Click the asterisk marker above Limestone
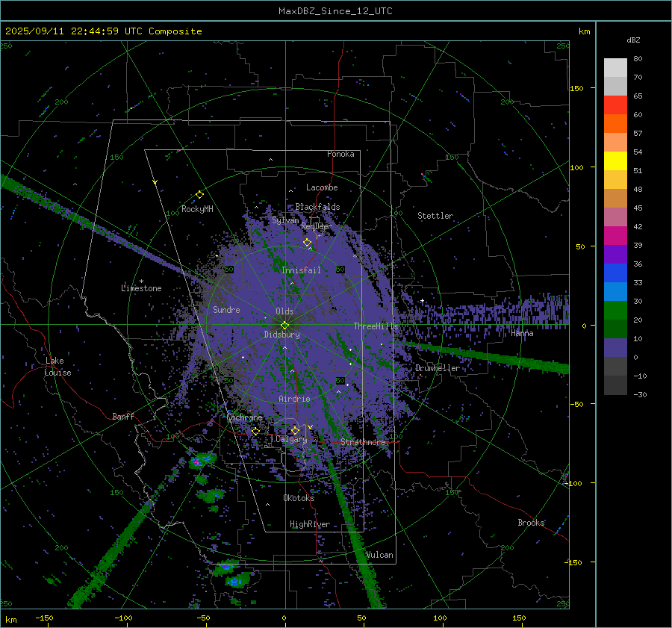 tap(141, 282)
